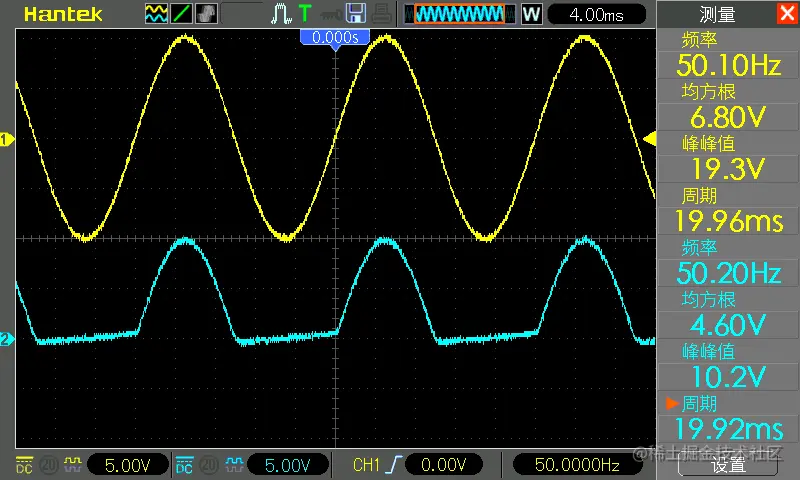
Task: Click the cyan 均方根 RMS label
Action: 708,299
